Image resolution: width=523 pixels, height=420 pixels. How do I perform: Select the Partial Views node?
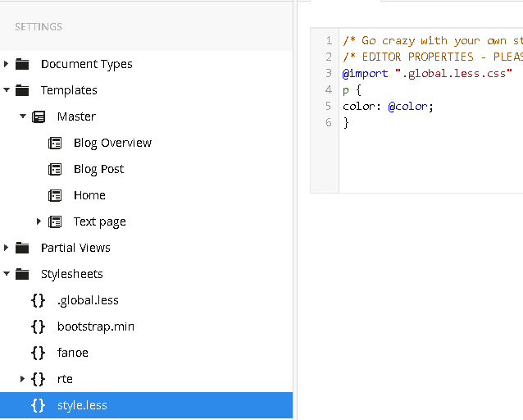(x=75, y=248)
